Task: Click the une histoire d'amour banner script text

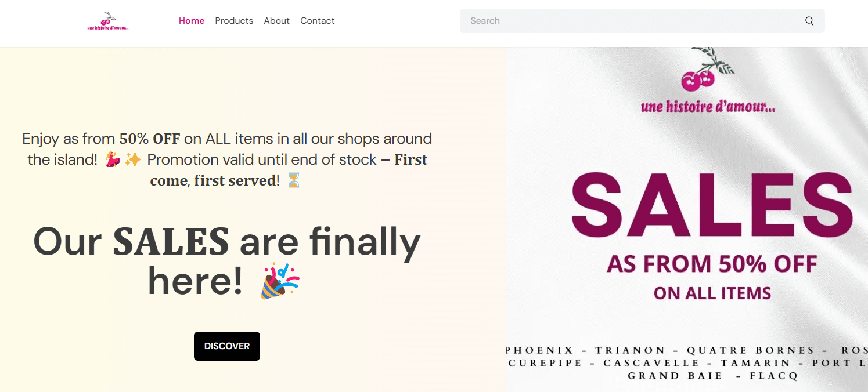Action: (x=708, y=107)
